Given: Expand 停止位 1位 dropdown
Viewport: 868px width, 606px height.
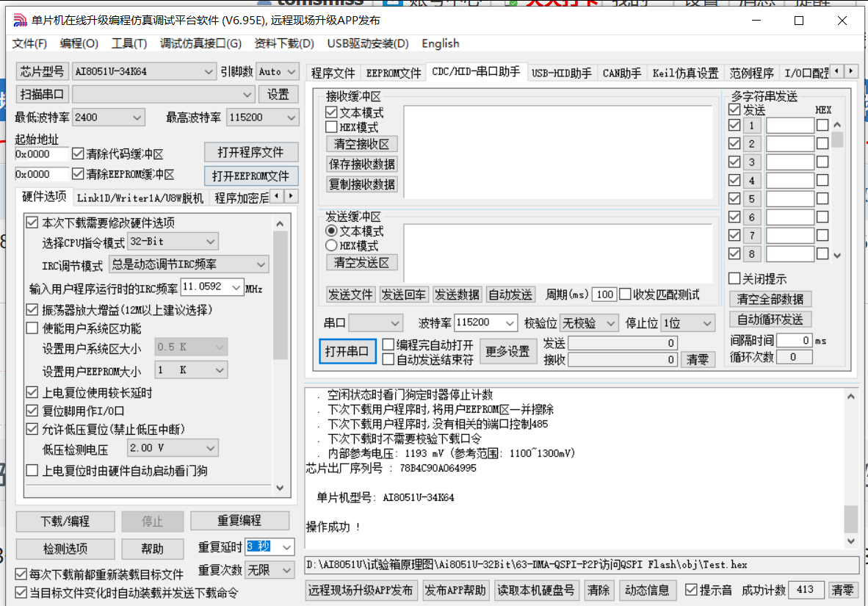Looking at the screenshot, I should [x=707, y=323].
